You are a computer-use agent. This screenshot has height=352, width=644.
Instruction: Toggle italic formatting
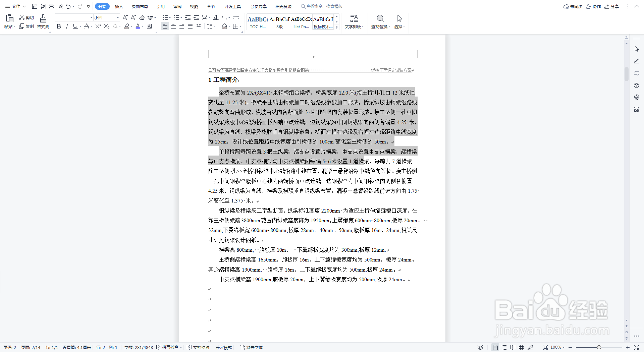(67, 26)
